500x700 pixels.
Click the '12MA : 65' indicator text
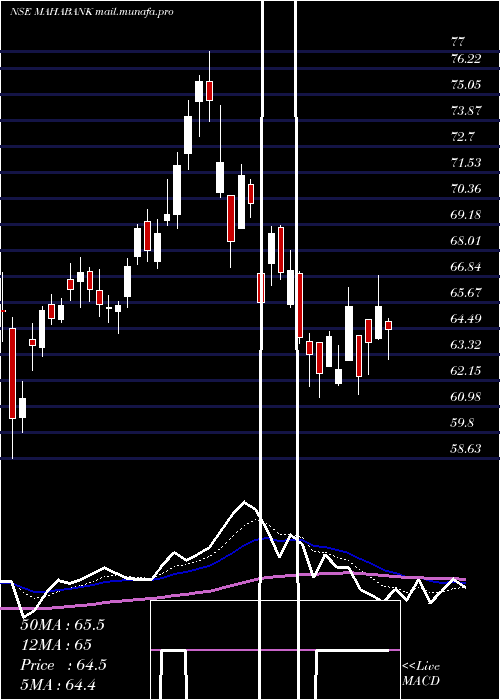56,645
